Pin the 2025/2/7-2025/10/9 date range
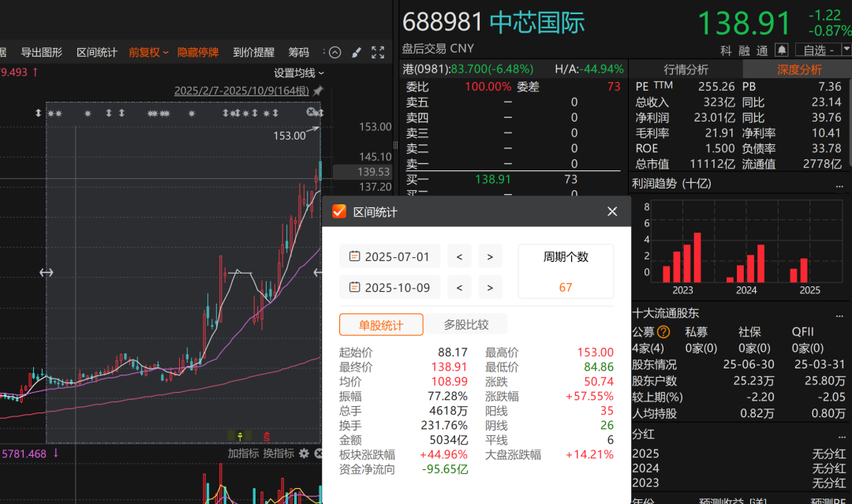Image resolution: width=852 pixels, height=504 pixels. point(318,91)
